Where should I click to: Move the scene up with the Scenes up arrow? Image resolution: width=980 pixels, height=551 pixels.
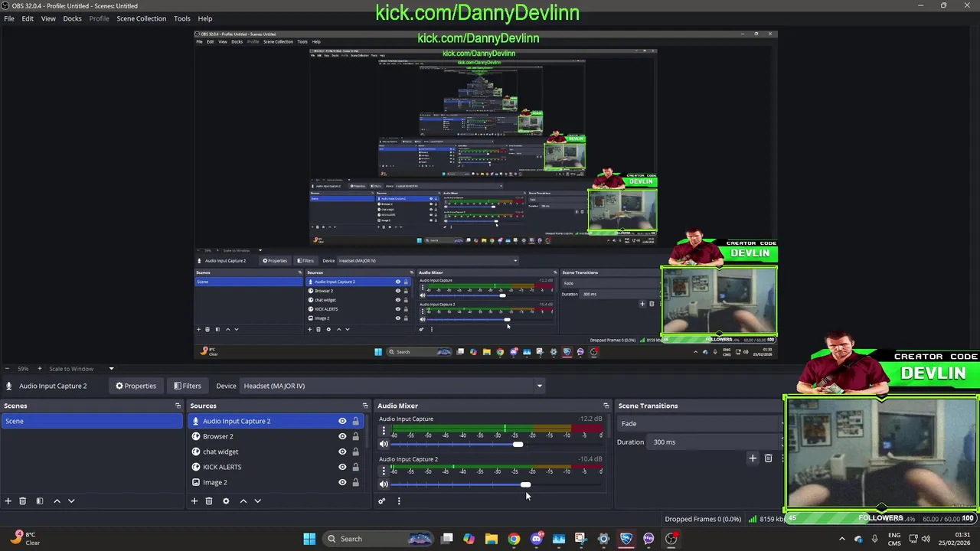[57, 501]
